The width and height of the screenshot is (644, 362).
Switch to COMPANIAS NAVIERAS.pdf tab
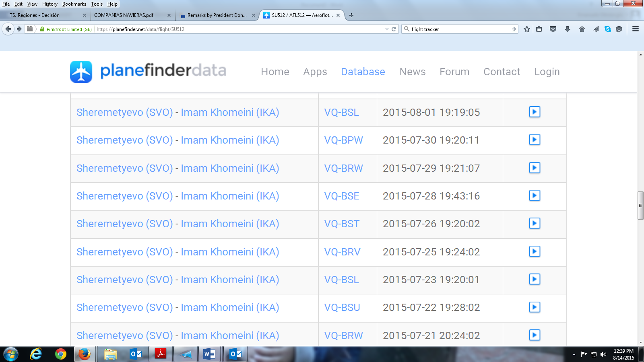tap(132, 15)
